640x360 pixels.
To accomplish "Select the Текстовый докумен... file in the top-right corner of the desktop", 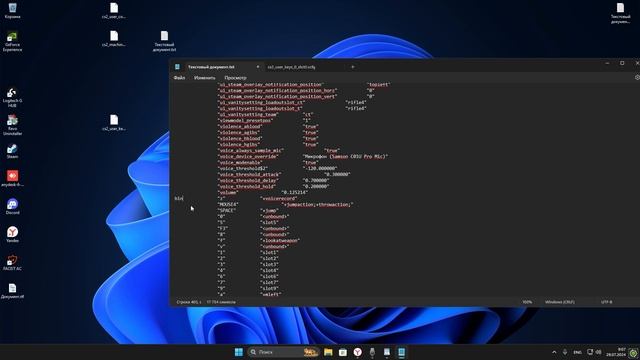I will pos(620,13).
